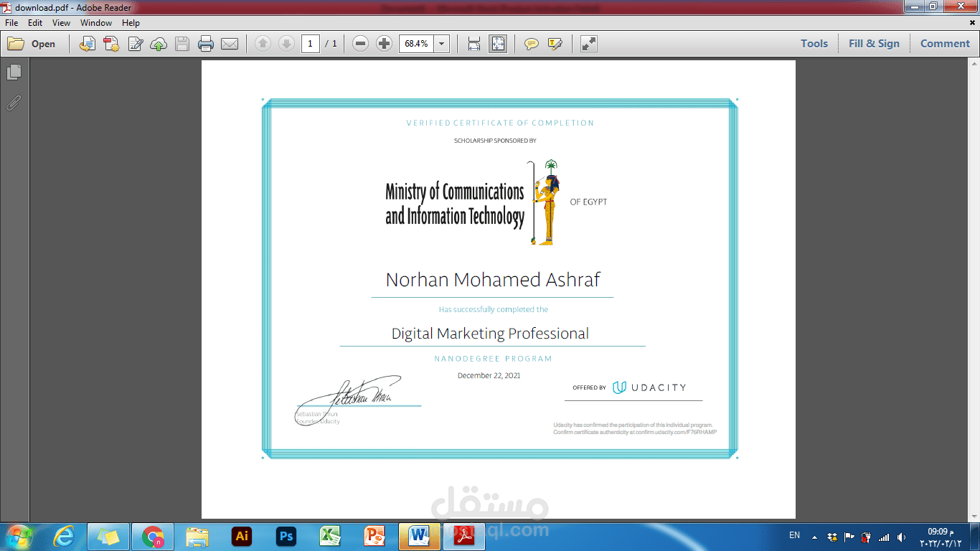Click the Save file floppy icon
980x551 pixels.
pyautogui.click(x=182, y=44)
